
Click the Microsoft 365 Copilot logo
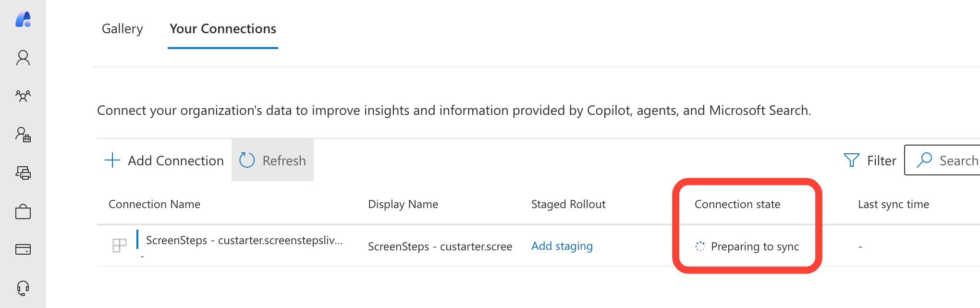click(x=23, y=20)
